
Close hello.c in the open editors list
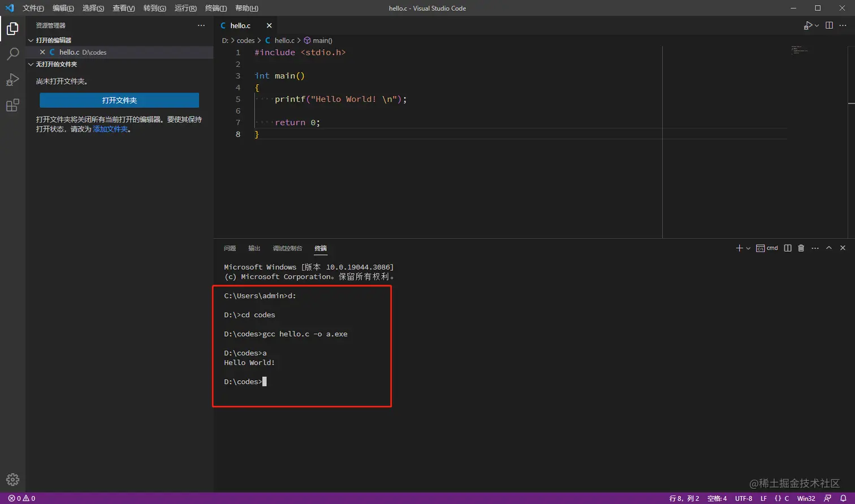42,52
